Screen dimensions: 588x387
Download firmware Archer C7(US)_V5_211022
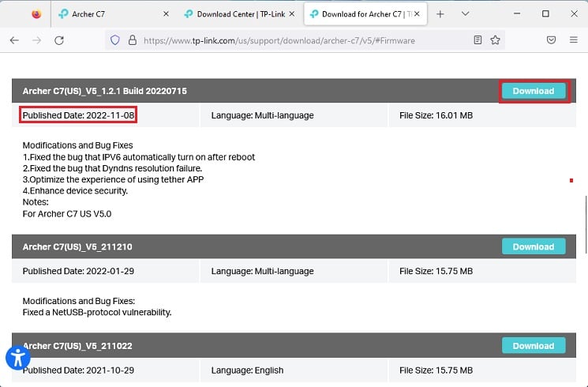[x=534, y=346]
